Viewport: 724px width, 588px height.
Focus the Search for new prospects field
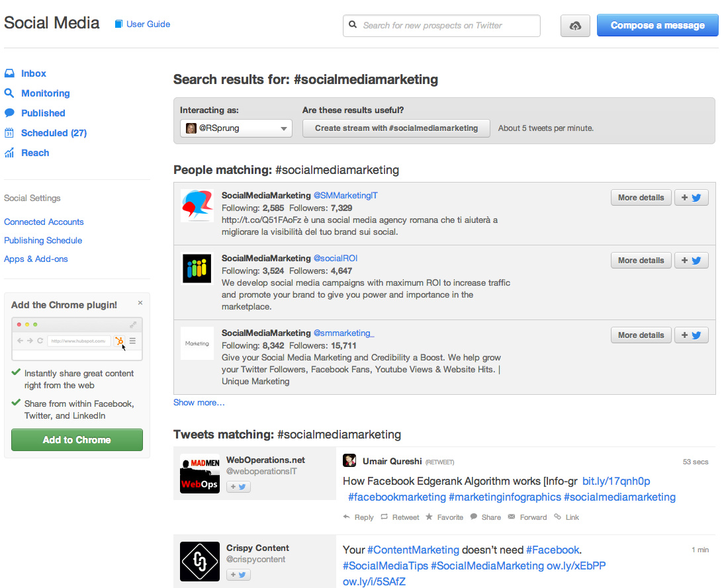pyautogui.click(x=441, y=25)
